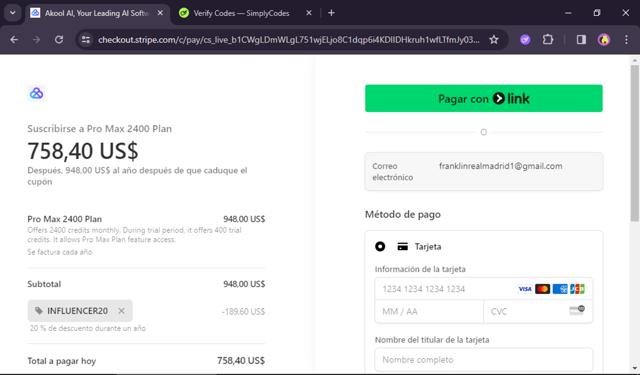The image size is (640, 375).
Task: Click the 758,40 US$ headline price
Action: coord(83,151)
